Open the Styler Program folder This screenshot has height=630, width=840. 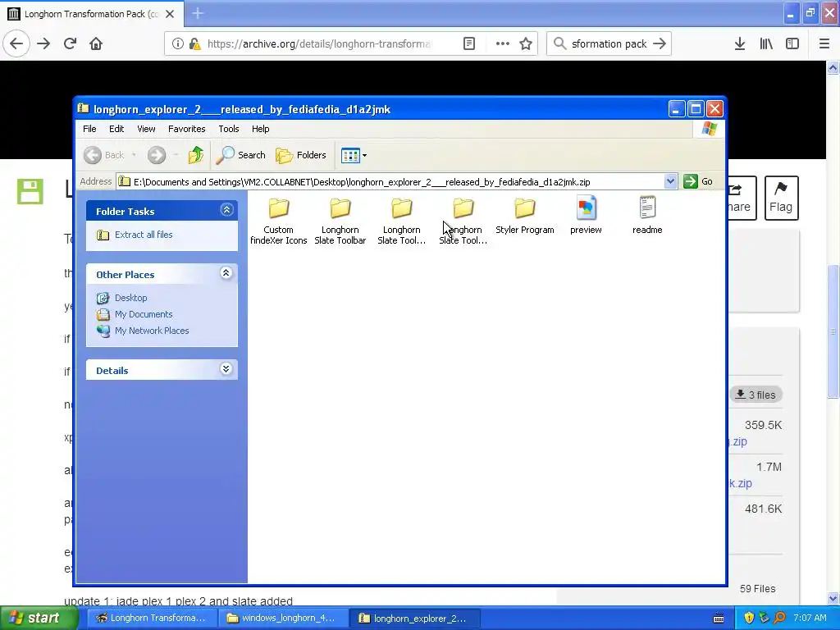click(525, 216)
